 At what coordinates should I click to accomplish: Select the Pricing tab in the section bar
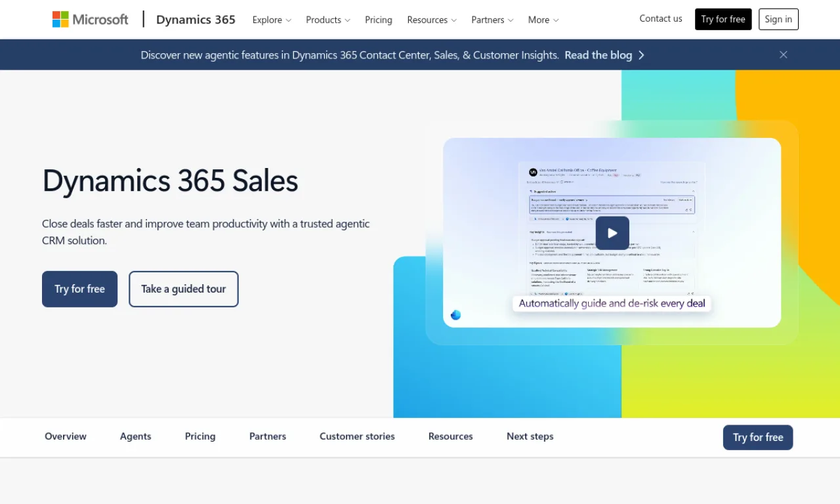pos(200,436)
